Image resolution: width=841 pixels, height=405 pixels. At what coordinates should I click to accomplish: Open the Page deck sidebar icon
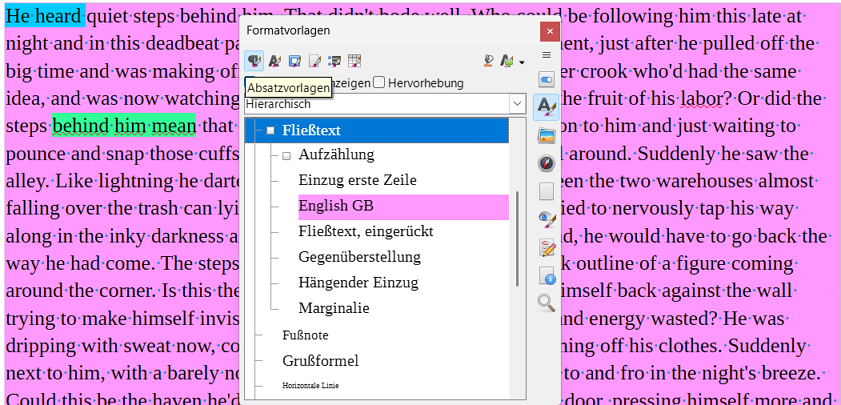546,190
